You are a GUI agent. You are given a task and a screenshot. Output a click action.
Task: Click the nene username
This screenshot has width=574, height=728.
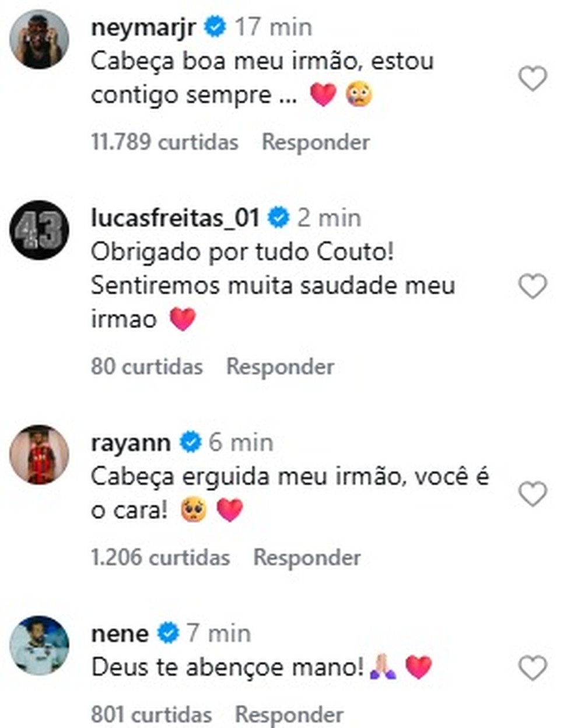(x=120, y=633)
